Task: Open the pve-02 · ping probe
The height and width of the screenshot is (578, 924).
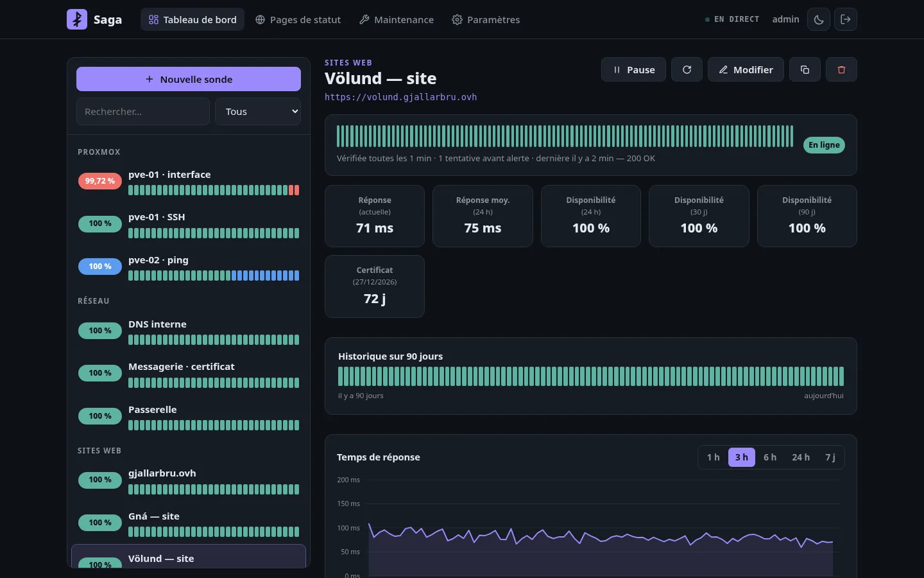Action: (189, 267)
